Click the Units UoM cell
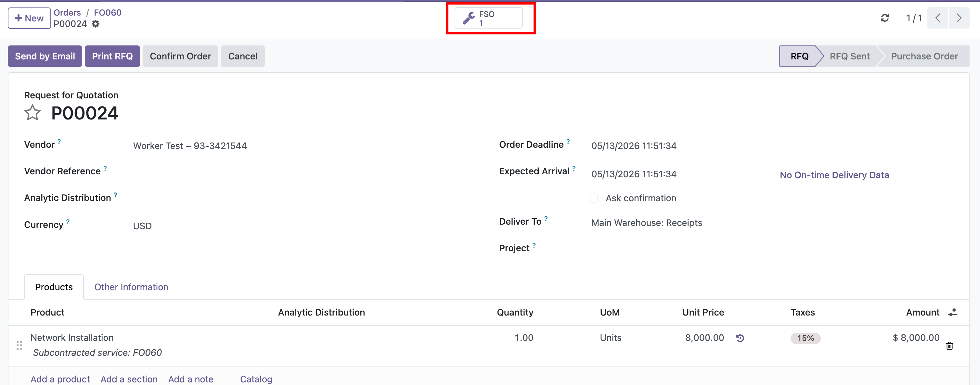Screen dimensions: 980x385 point(610,338)
